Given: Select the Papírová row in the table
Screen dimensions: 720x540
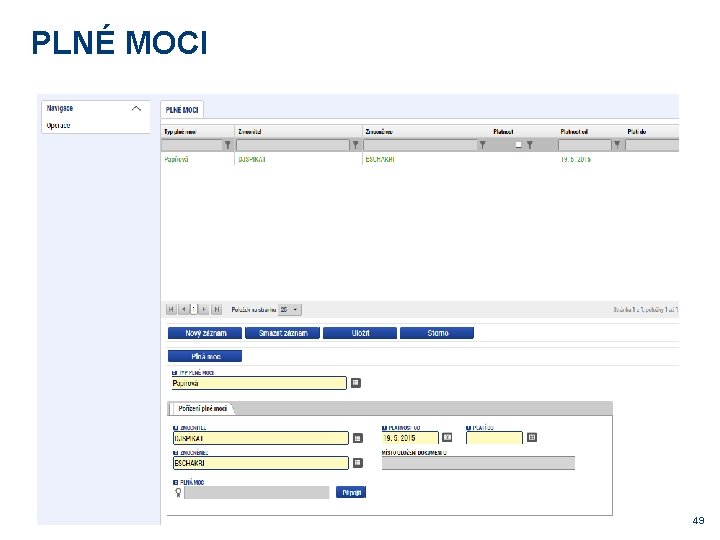Looking at the screenshot, I should [x=420, y=159].
